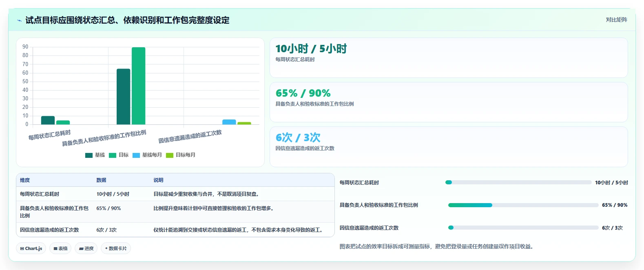Toggle the 目标每月 legend entry
The width and height of the screenshot is (644, 270).
pos(181,155)
